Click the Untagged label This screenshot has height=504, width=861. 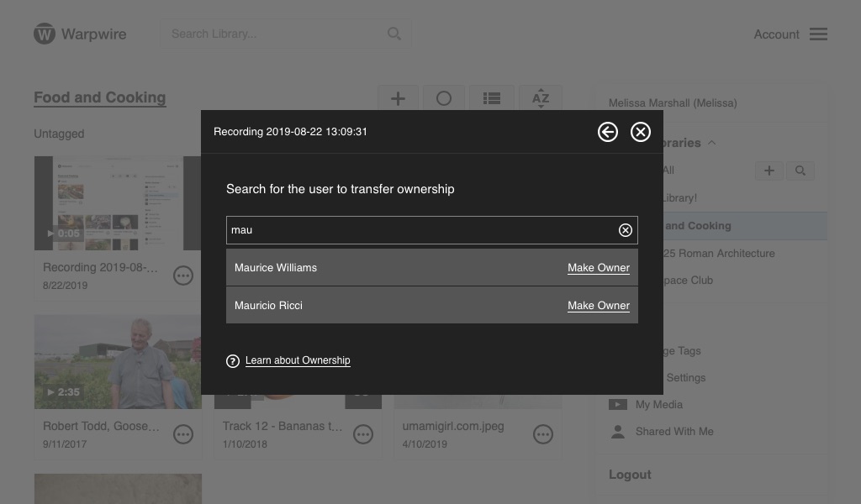60,134
